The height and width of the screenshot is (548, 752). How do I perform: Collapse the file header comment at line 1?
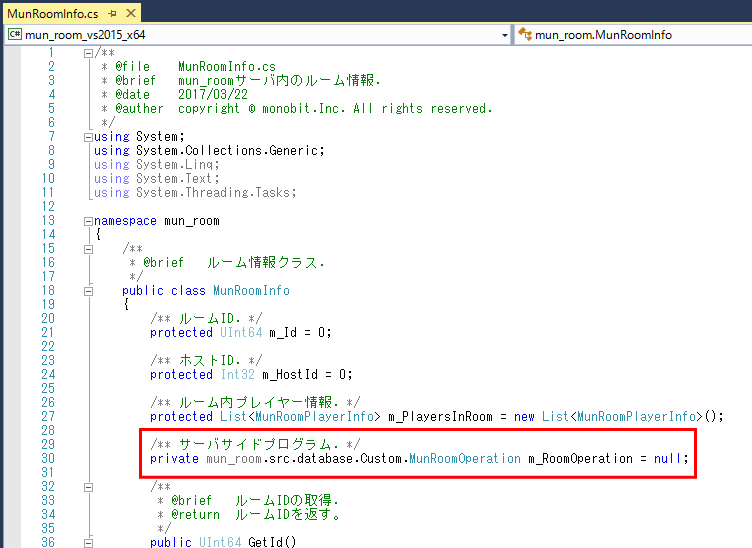pos(88,53)
